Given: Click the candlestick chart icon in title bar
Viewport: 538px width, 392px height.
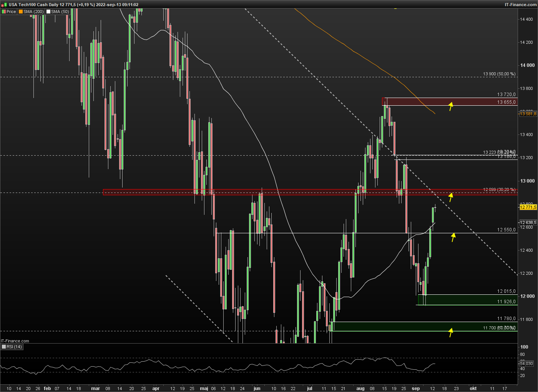Looking at the screenshot, I should (x=4, y=4).
